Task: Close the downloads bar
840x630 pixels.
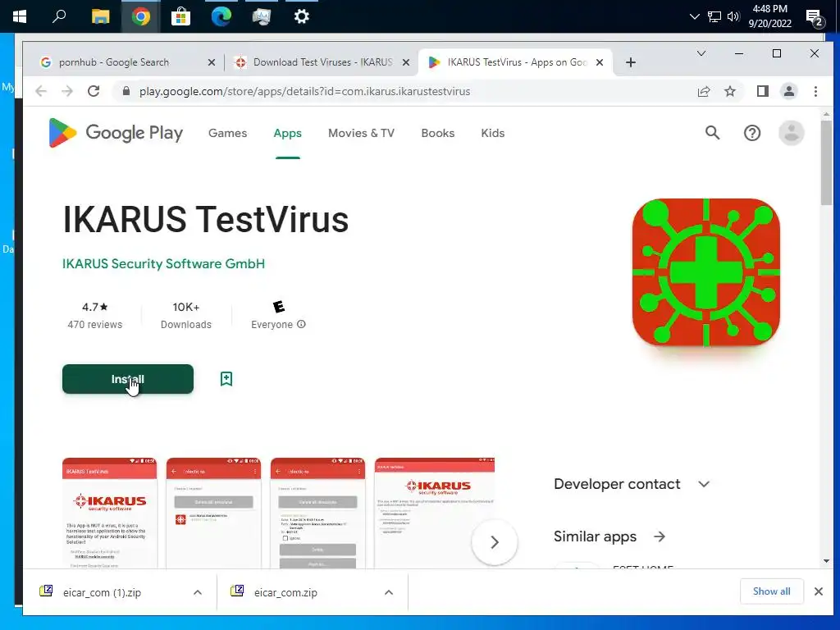Action: point(819,591)
